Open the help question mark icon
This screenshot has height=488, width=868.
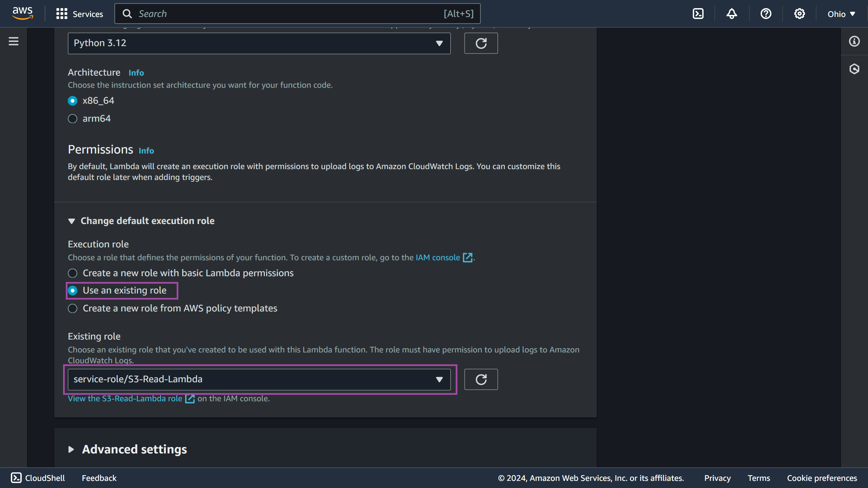coord(766,14)
